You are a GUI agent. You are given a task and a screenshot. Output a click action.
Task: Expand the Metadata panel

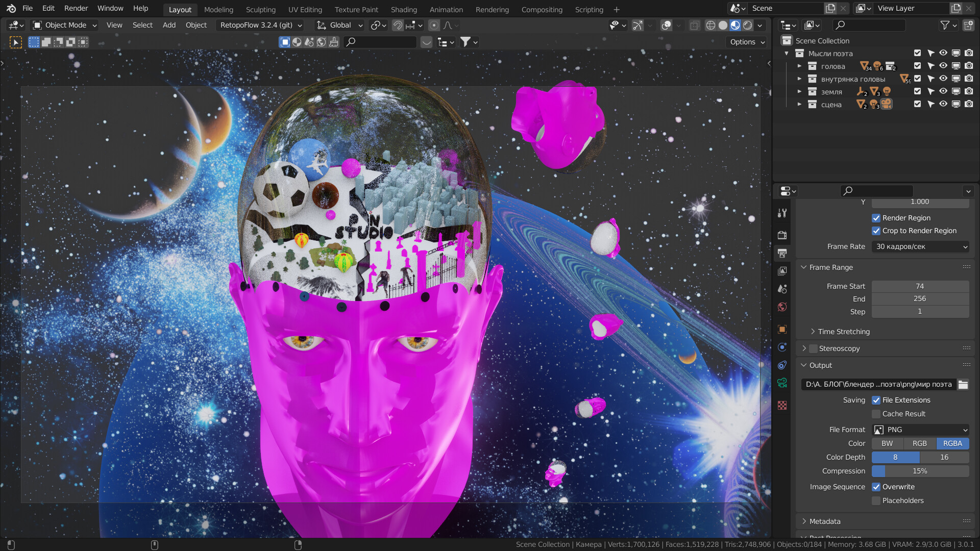[825, 521]
